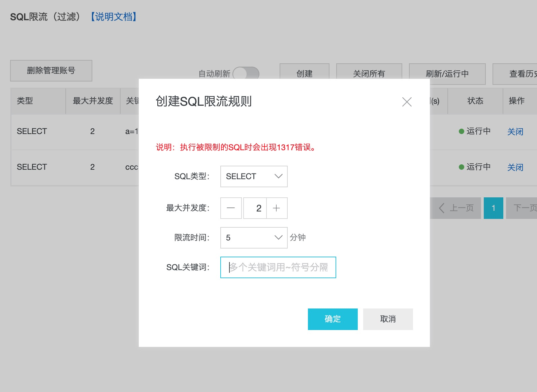The width and height of the screenshot is (537, 392).
Task: Open the 限流时间 dropdown showing 5
Action: 254,238
